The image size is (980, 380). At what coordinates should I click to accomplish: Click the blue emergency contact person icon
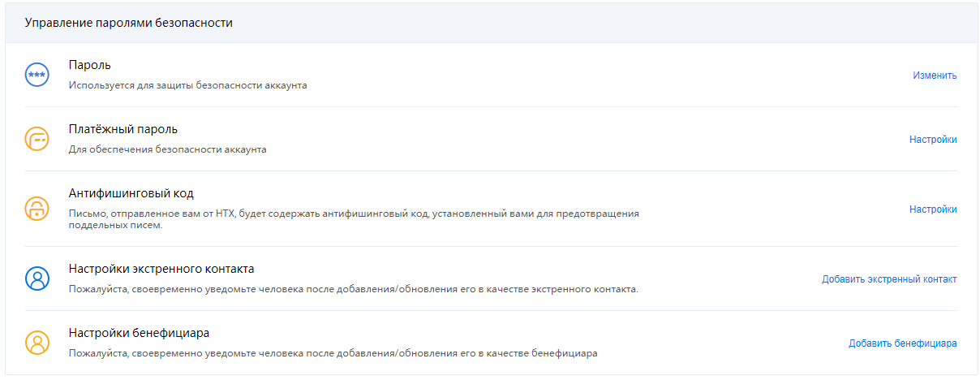[x=37, y=279]
